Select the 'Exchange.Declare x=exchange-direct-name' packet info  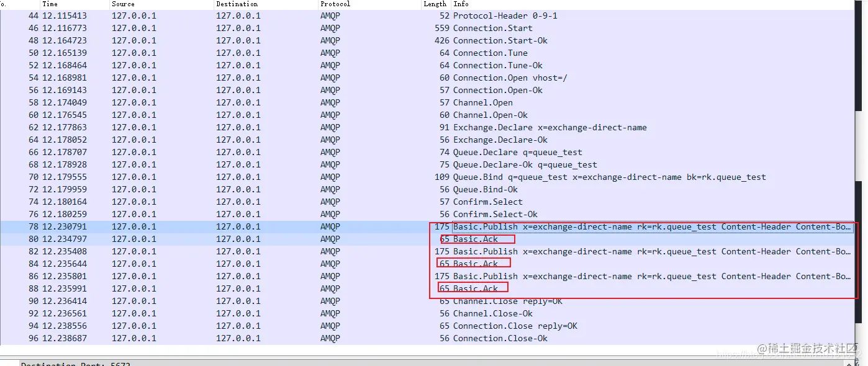[550, 127]
